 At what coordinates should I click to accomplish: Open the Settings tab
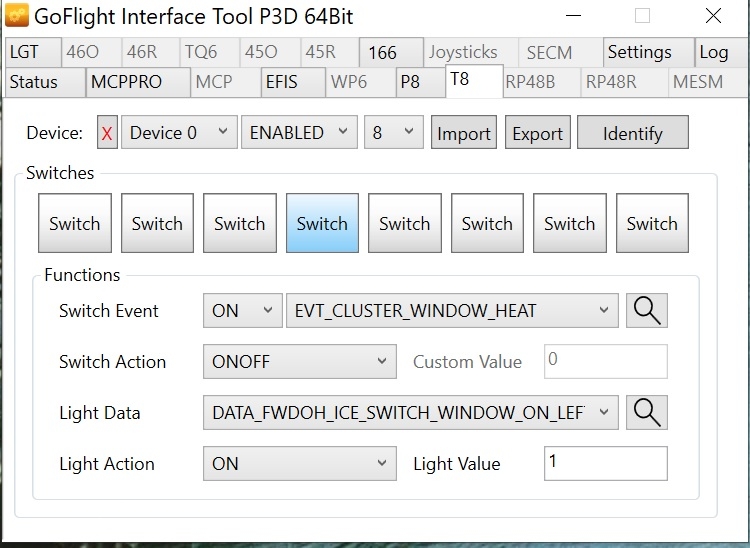pyautogui.click(x=640, y=53)
